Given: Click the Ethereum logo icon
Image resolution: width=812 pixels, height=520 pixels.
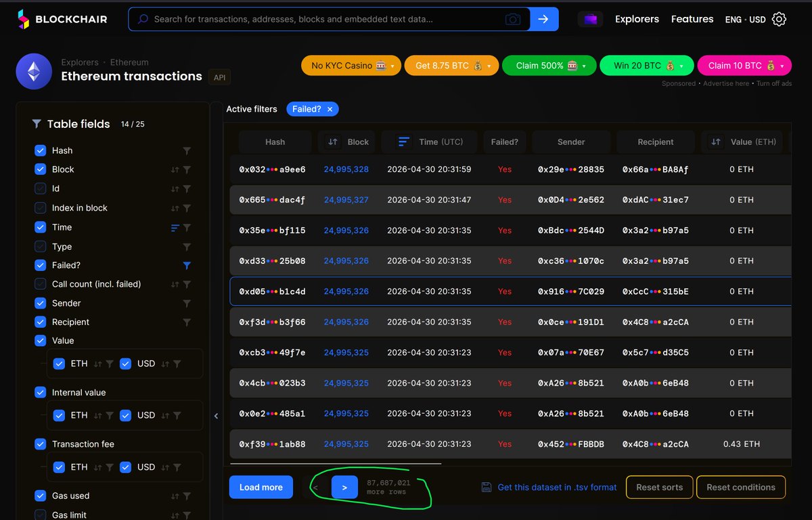Looking at the screenshot, I should 34,71.
